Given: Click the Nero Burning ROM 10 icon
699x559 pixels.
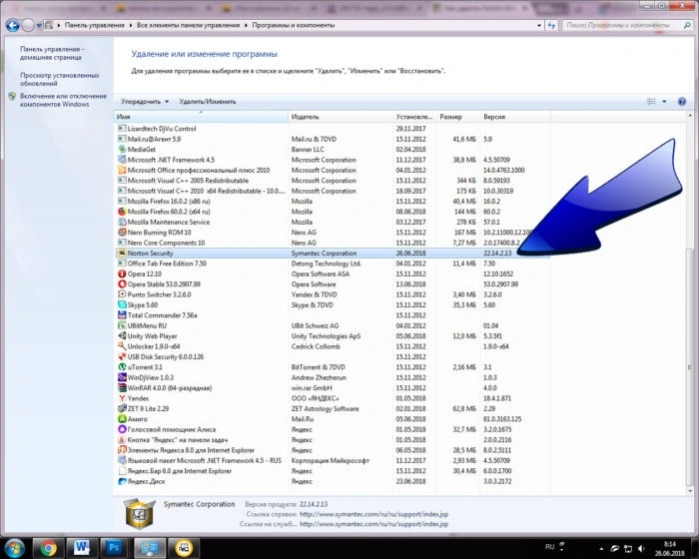Looking at the screenshot, I should point(122,232).
